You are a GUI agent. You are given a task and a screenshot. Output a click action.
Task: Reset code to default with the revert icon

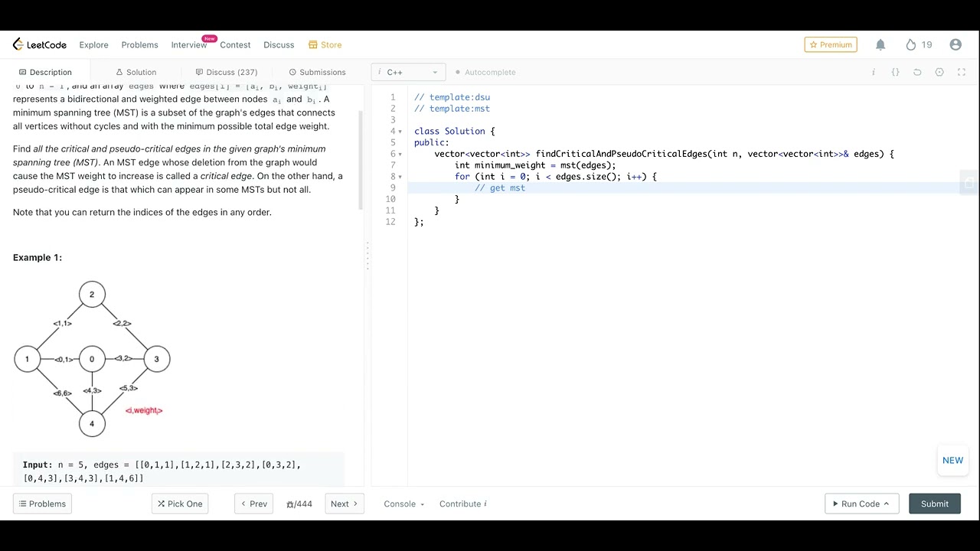click(x=917, y=72)
